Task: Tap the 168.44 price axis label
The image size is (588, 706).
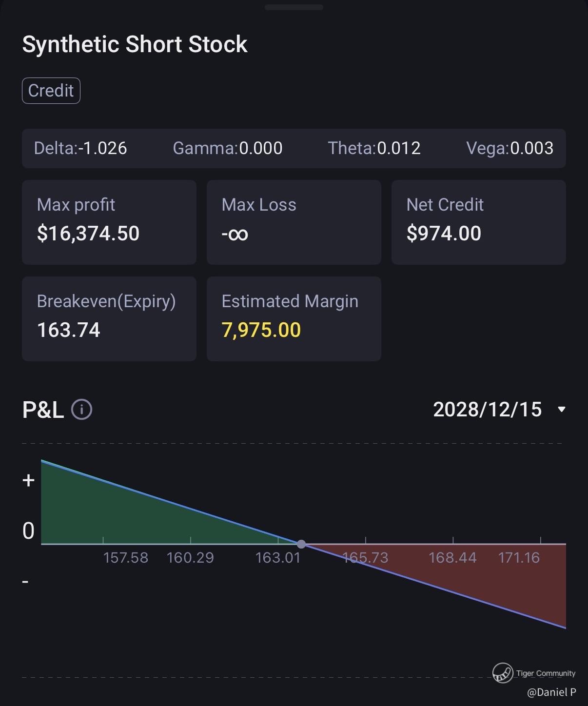Action: (452, 557)
